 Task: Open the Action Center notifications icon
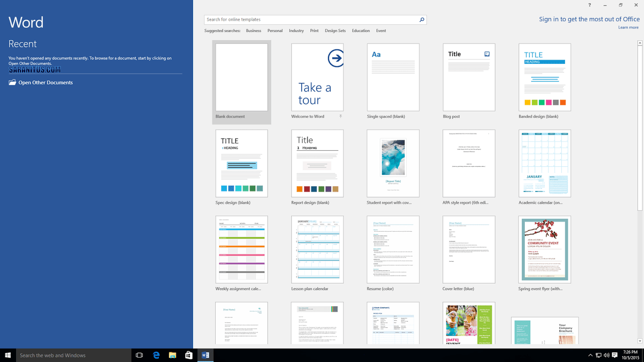coord(615,355)
